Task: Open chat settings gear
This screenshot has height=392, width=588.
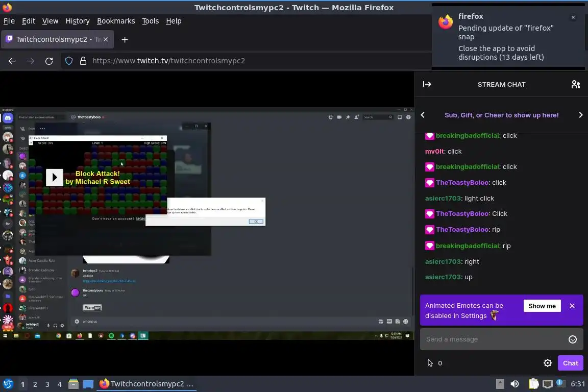Action: pos(548,363)
